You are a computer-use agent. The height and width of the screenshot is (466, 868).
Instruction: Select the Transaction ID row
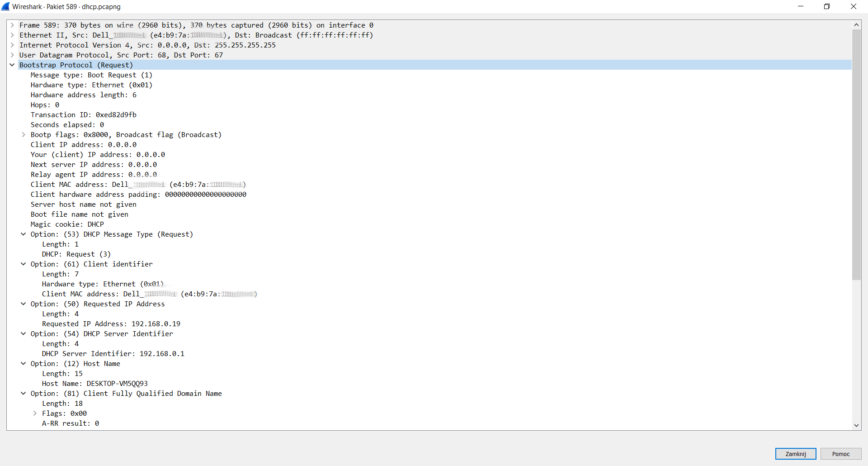coord(429,115)
